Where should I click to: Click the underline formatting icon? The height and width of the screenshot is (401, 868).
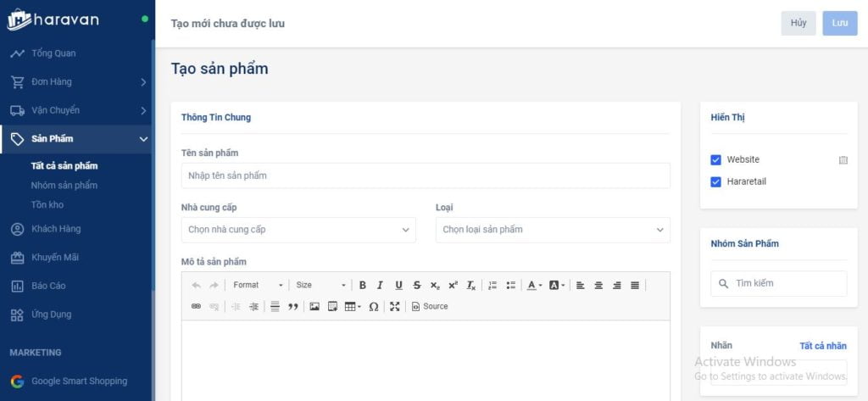pos(398,285)
